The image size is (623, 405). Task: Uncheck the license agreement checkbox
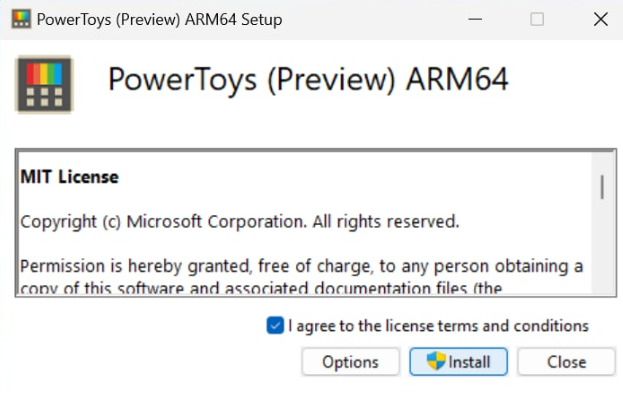point(275,326)
